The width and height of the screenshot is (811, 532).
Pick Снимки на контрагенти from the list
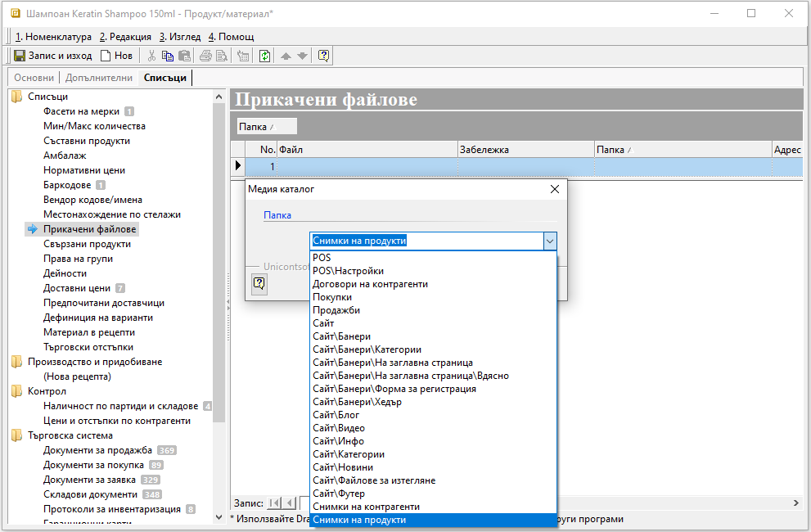tap(366, 507)
